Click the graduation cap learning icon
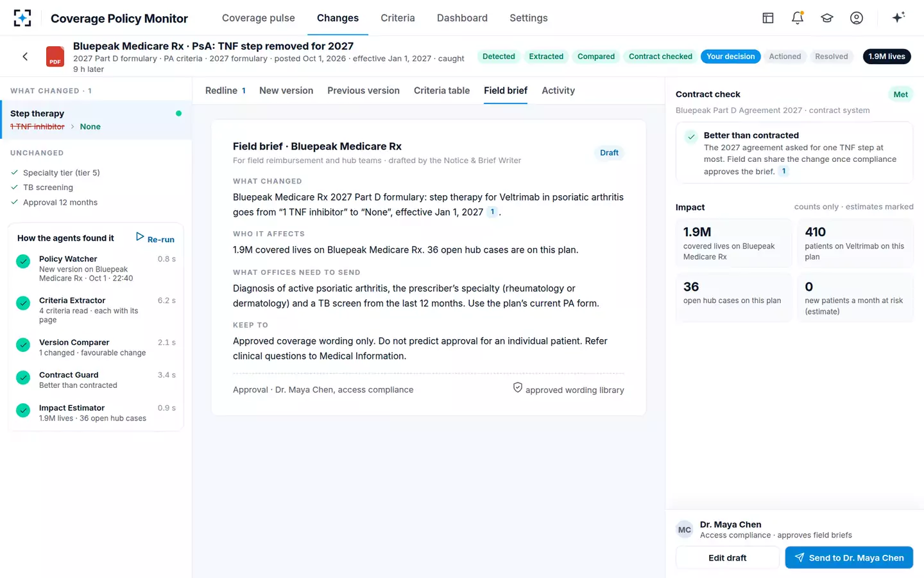Screen dimensions: 924x578 pyautogui.click(x=827, y=18)
